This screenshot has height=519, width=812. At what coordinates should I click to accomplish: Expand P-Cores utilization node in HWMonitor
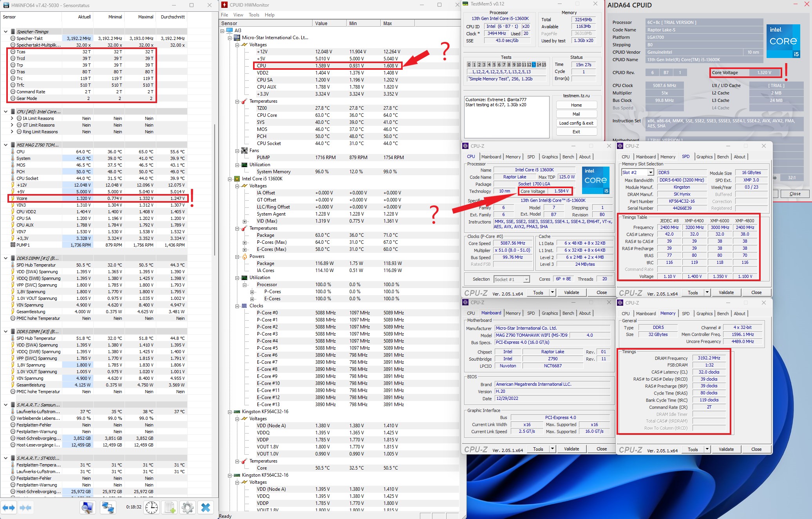(252, 292)
